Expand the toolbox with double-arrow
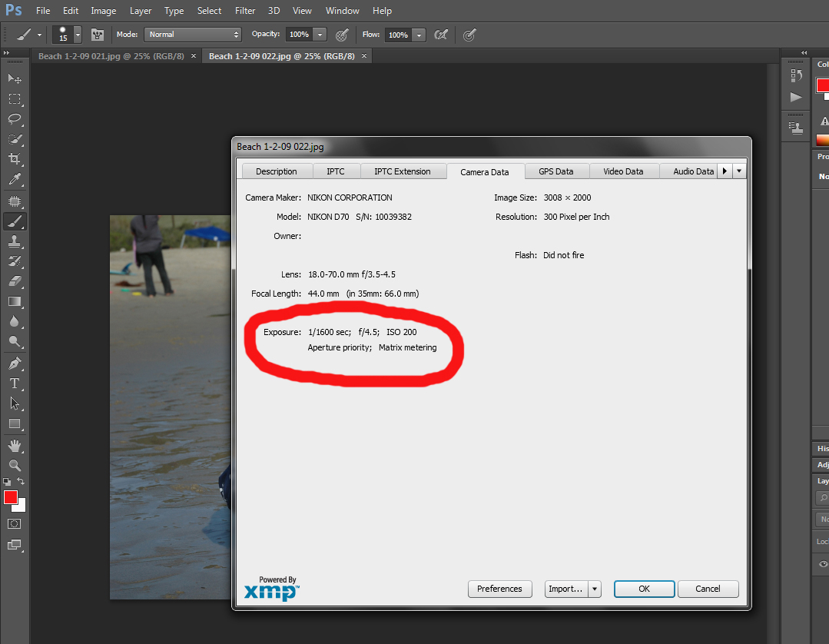The image size is (829, 644). (6, 53)
